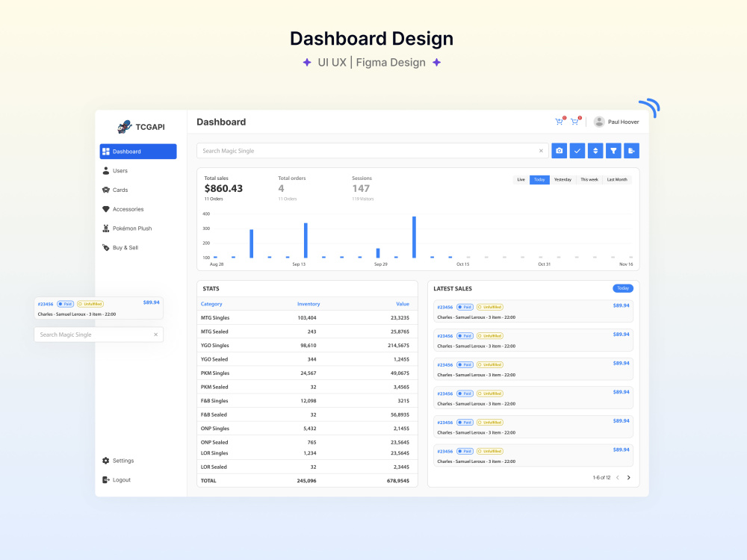The image size is (747, 560).
Task: Open next page of Latest Sales
Action: coord(629,476)
